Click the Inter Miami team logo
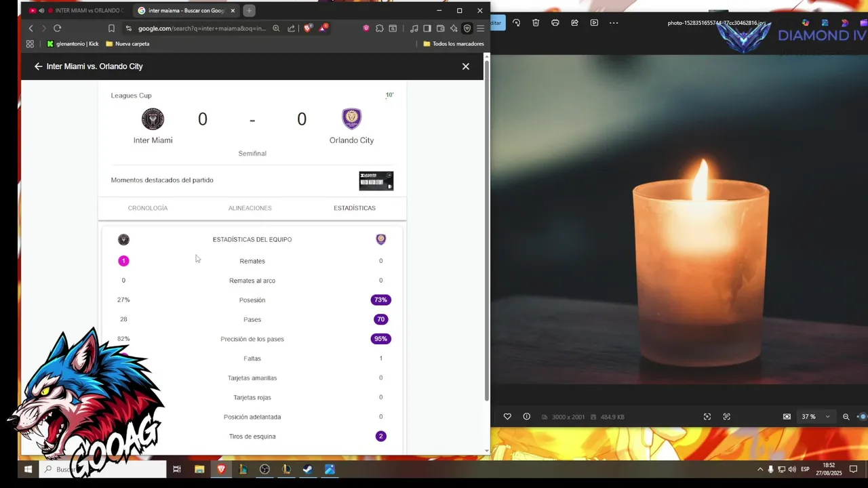 click(x=153, y=119)
